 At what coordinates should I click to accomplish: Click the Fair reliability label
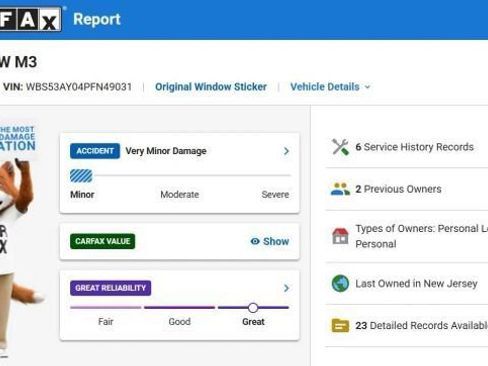coord(106,322)
